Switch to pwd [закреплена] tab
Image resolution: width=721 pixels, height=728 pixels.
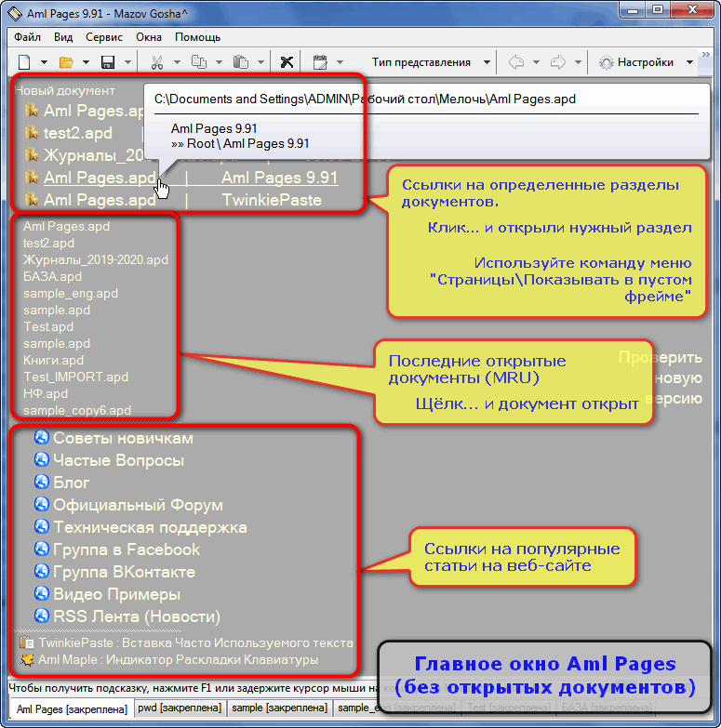click(x=180, y=708)
